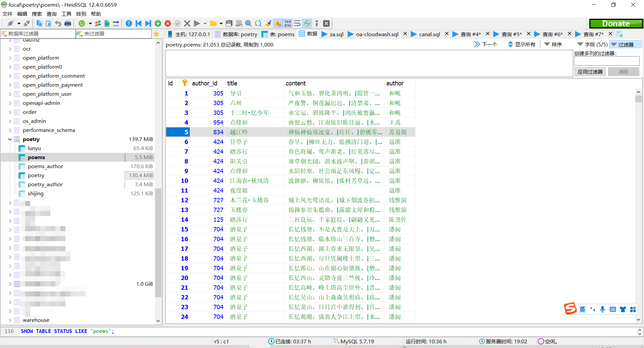Click the undo arrow icon

pyautogui.click(x=58, y=23)
